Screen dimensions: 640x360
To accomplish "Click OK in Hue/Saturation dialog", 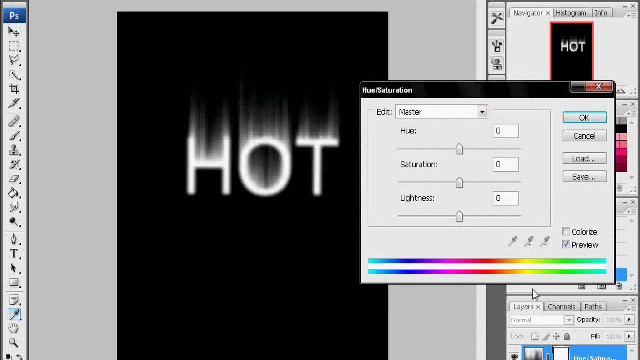I will pos(584,118).
